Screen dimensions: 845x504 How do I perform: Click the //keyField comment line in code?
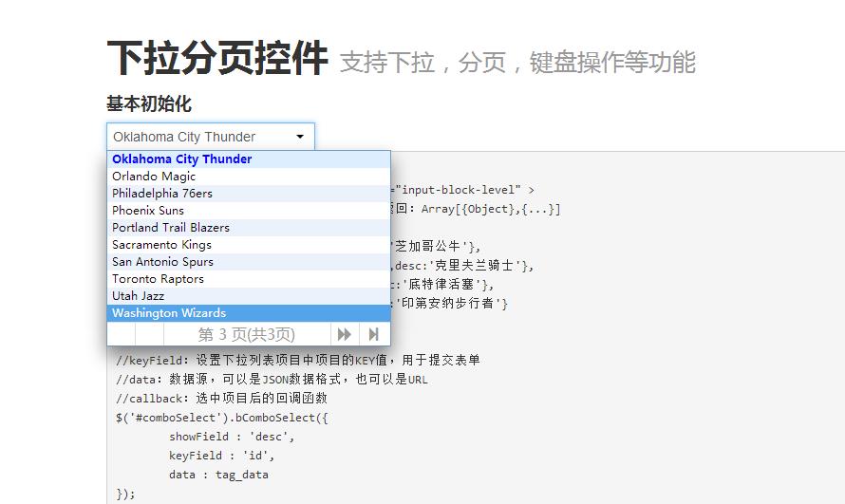(298, 361)
